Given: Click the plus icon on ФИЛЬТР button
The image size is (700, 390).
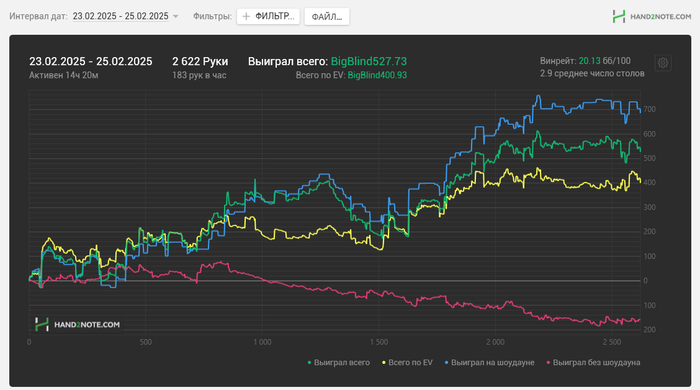Looking at the screenshot, I should point(246,17).
